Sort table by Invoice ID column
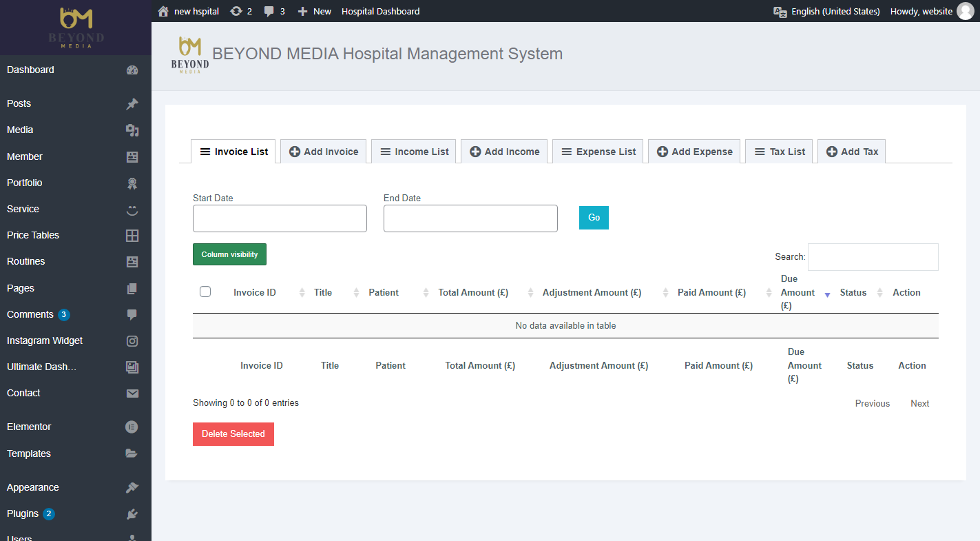The height and width of the screenshot is (541, 980). [255, 293]
